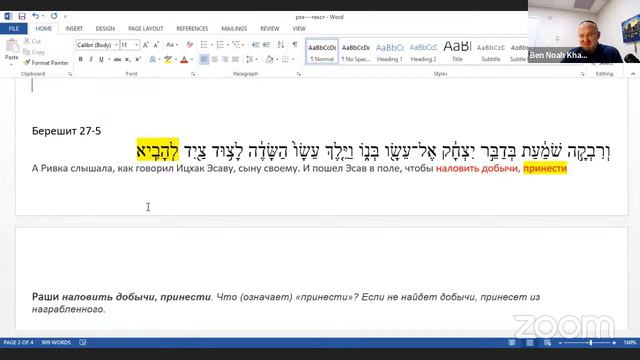This screenshot has height=360, width=640.
Task: Open the Font dialog launcher
Action: coord(193,74)
